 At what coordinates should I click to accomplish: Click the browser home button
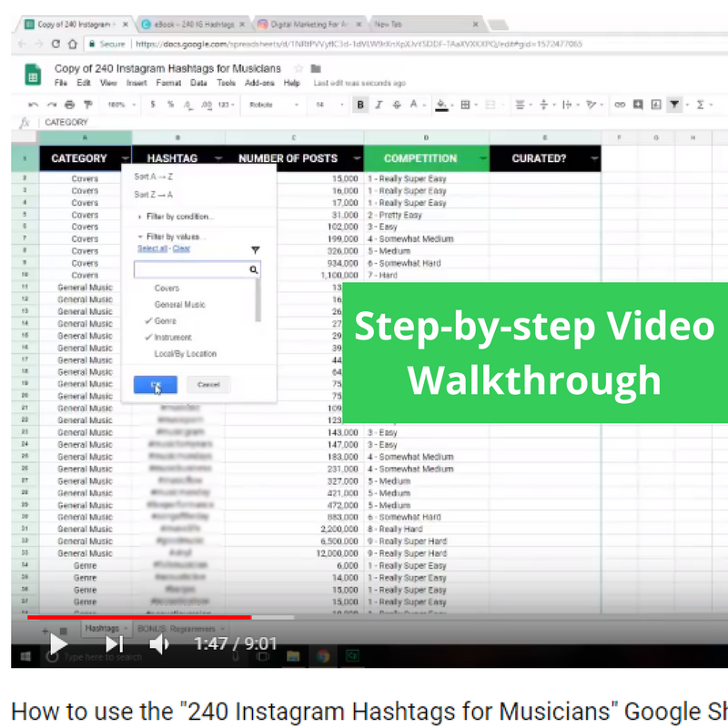coord(73,44)
